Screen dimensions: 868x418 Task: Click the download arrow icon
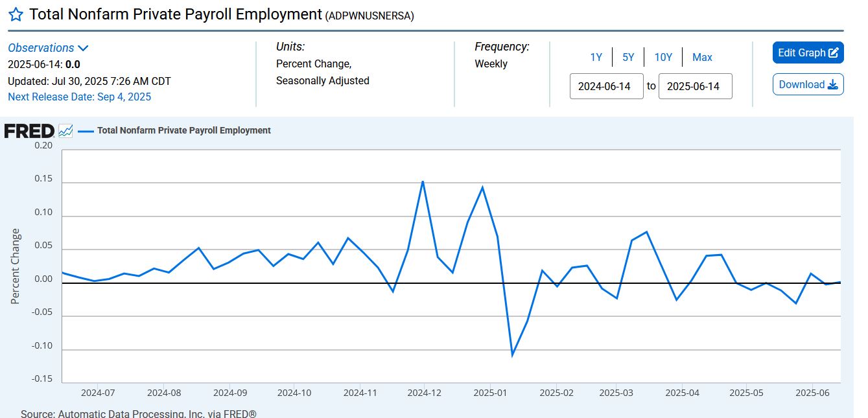coord(833,85)
